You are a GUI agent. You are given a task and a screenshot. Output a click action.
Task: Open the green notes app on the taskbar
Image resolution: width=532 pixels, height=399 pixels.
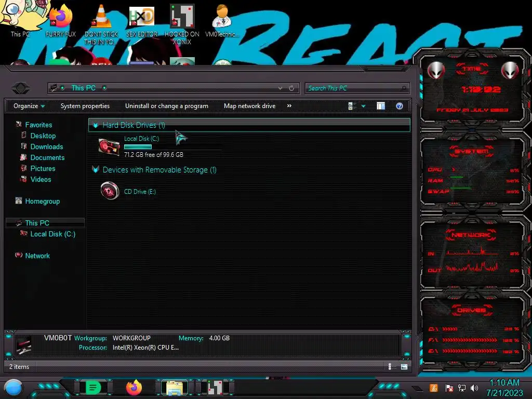pyautogui.click(x=94, y=388)
